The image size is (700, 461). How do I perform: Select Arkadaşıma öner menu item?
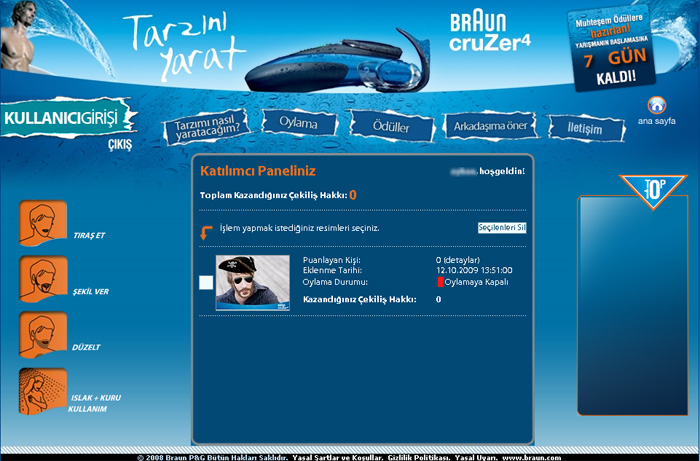[490, 126]
